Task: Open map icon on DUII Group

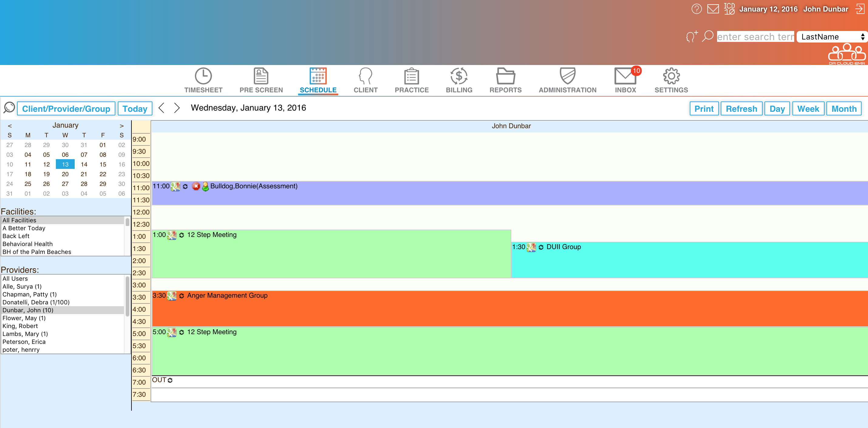Action: [x=531, y=247]
